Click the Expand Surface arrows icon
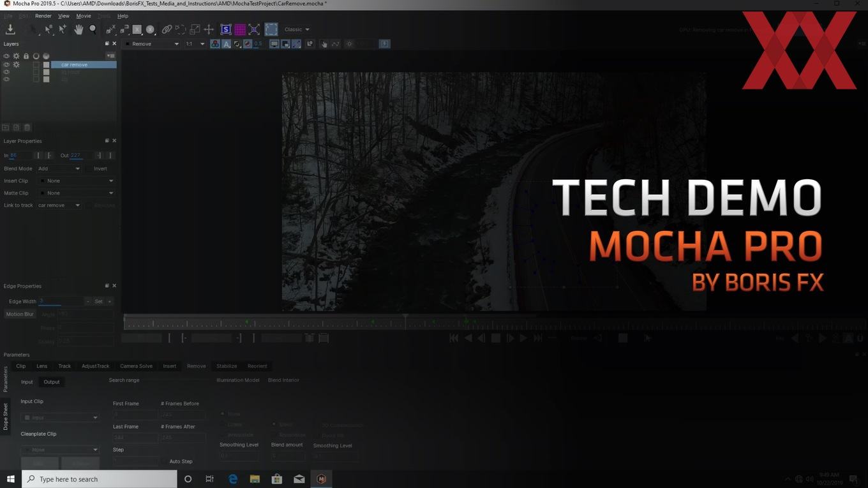This screenshot has width=868, height=488. (x=254, y=29)
